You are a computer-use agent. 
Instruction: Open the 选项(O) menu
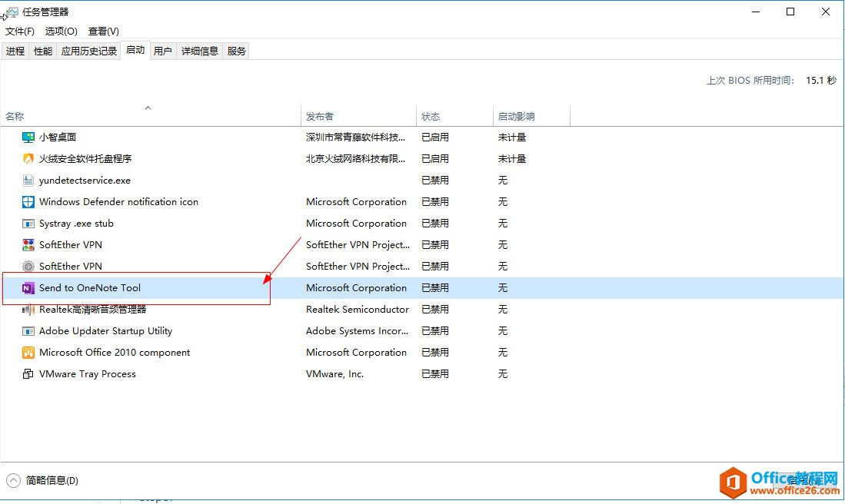point(61,31)
